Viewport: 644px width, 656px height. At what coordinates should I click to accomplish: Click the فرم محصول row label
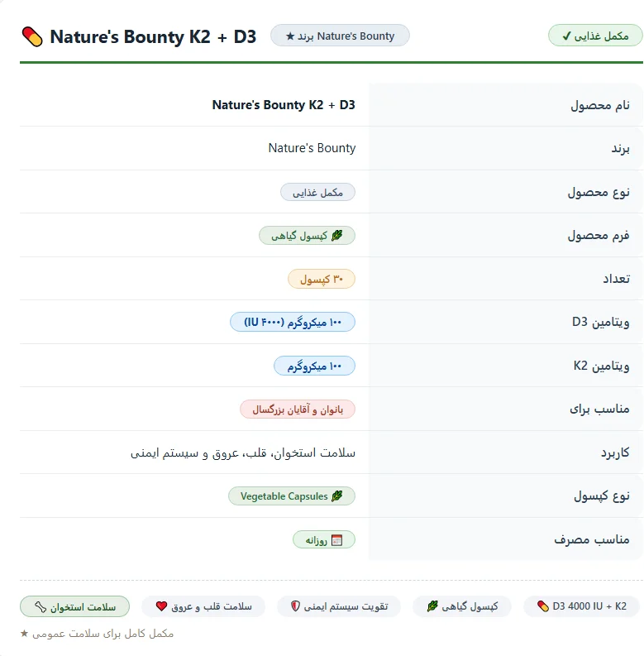599,236
